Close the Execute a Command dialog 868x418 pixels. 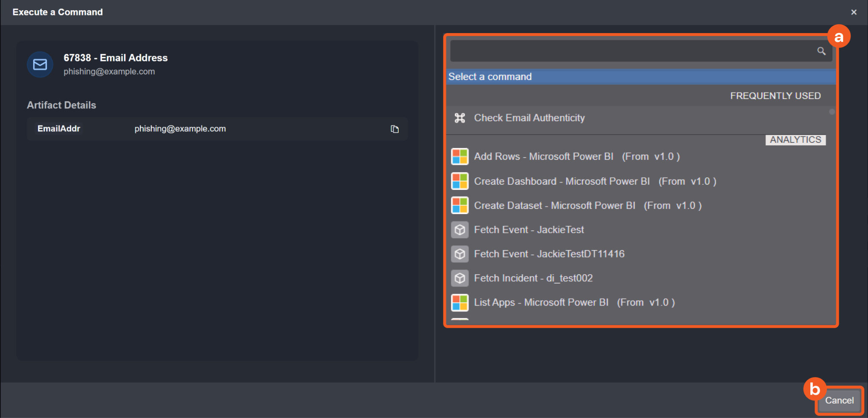(x=854, y=12)
